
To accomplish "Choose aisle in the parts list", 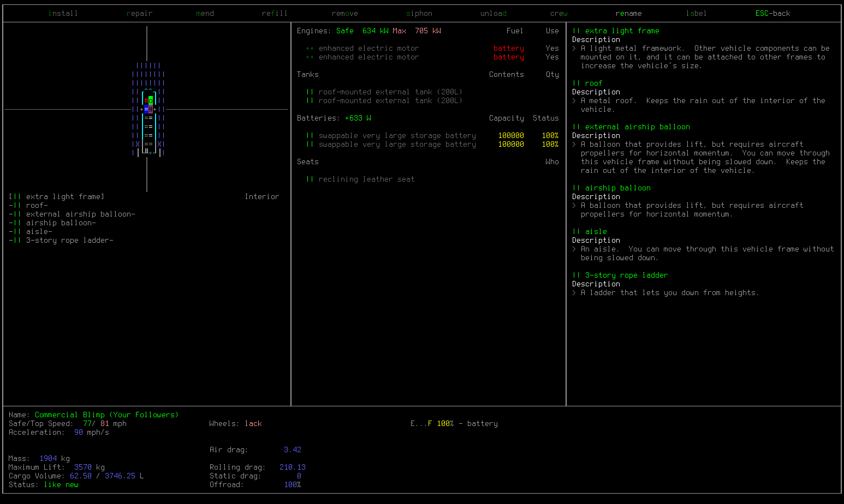I will point(31,231).
